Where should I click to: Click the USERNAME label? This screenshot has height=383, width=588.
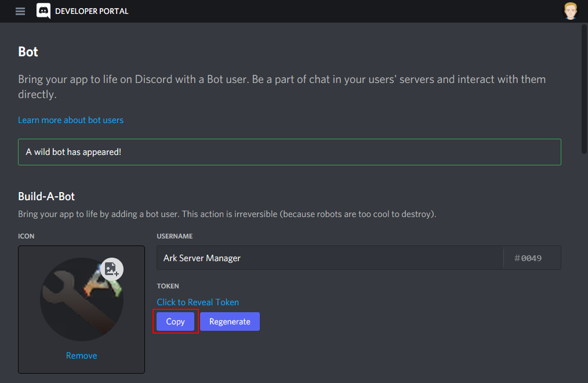175,236
